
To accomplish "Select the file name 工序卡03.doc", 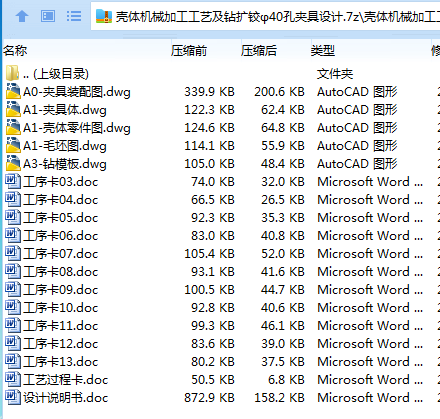I will tap(61, 182).
